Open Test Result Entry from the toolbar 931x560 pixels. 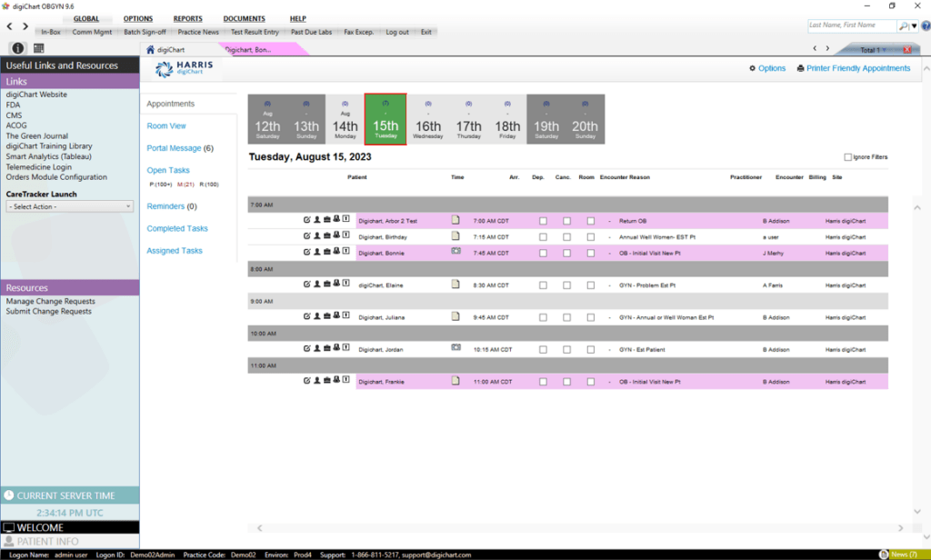tap(255, 32)
